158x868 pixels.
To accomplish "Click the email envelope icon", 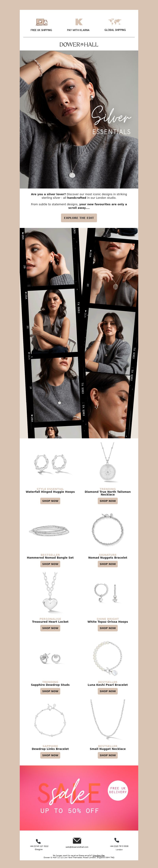I will coord(77,840).
